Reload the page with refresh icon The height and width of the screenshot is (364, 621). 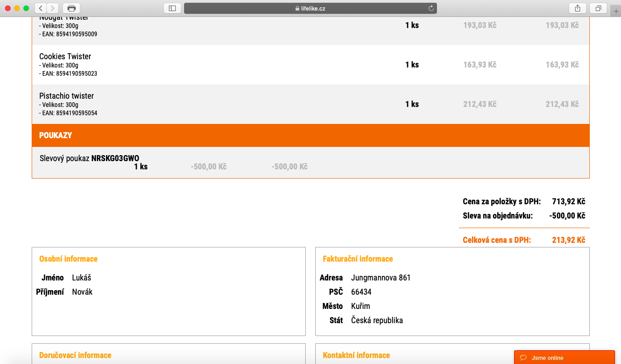431,8
